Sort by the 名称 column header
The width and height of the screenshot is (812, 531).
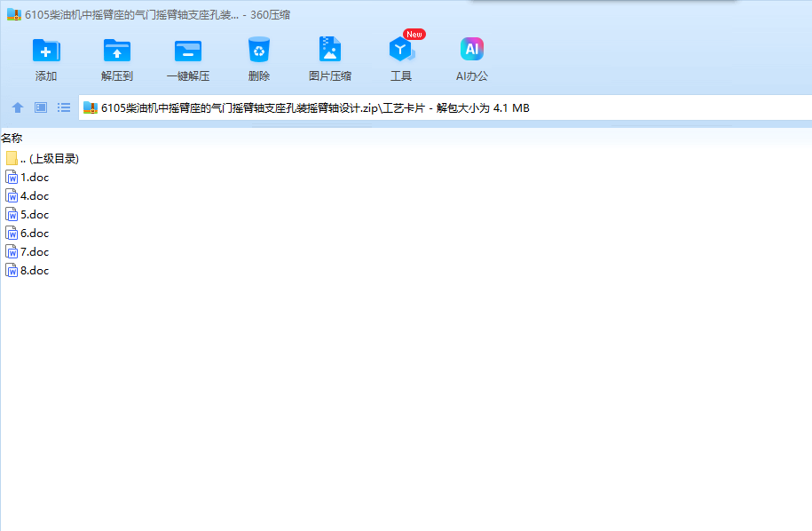pyautogui.click(x=12, y=138)
